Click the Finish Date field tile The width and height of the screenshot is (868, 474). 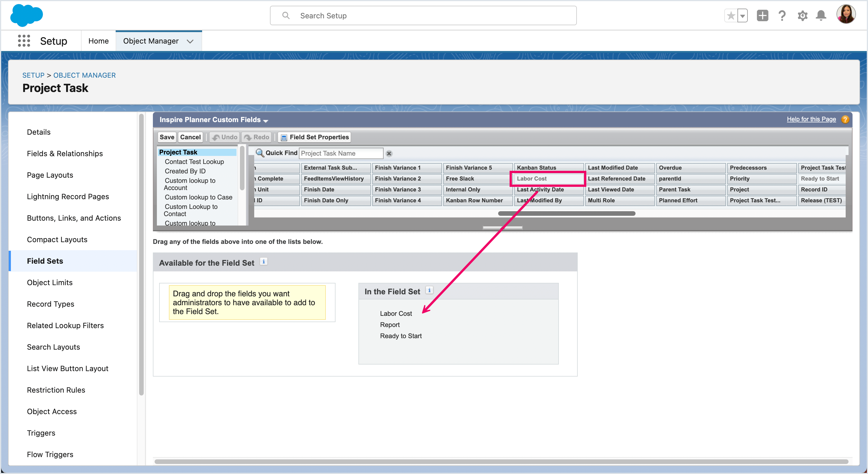(x=335, y=189)
